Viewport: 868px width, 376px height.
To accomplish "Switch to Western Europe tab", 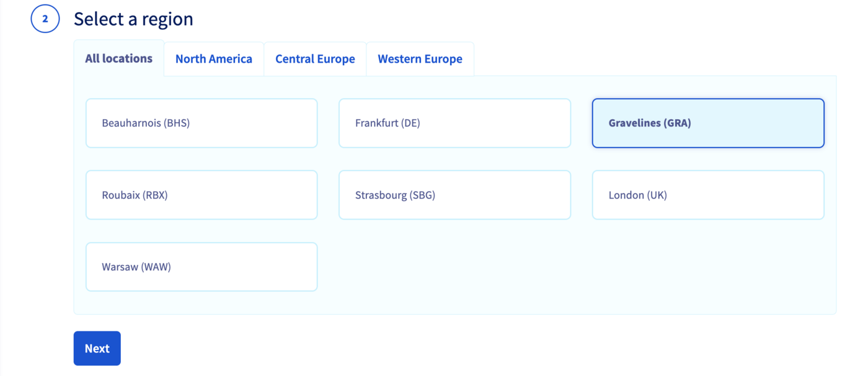I will click(420, 60).
